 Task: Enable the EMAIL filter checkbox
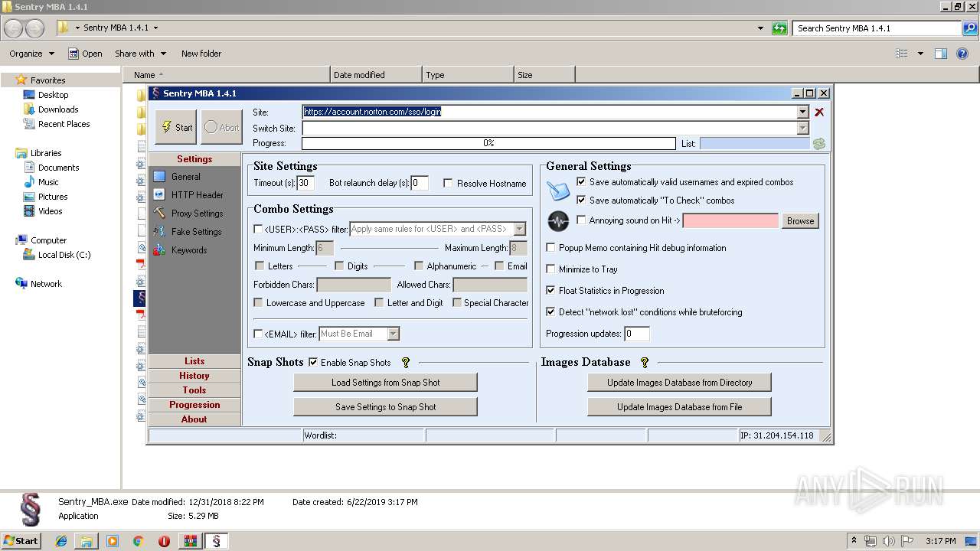coord(258,334)
